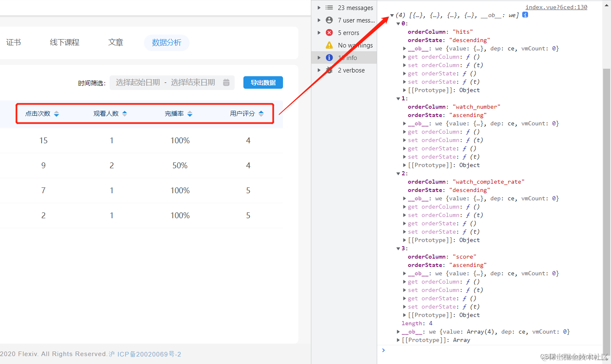Switch to the 证书 tab
Viewport: 611px width, 364px height.
point(13,42)
